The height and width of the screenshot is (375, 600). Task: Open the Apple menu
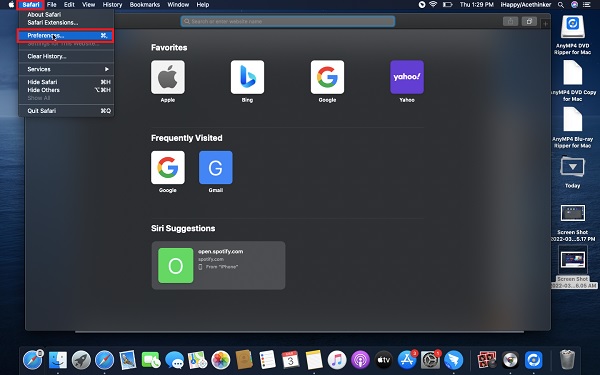tap(11, 5)
